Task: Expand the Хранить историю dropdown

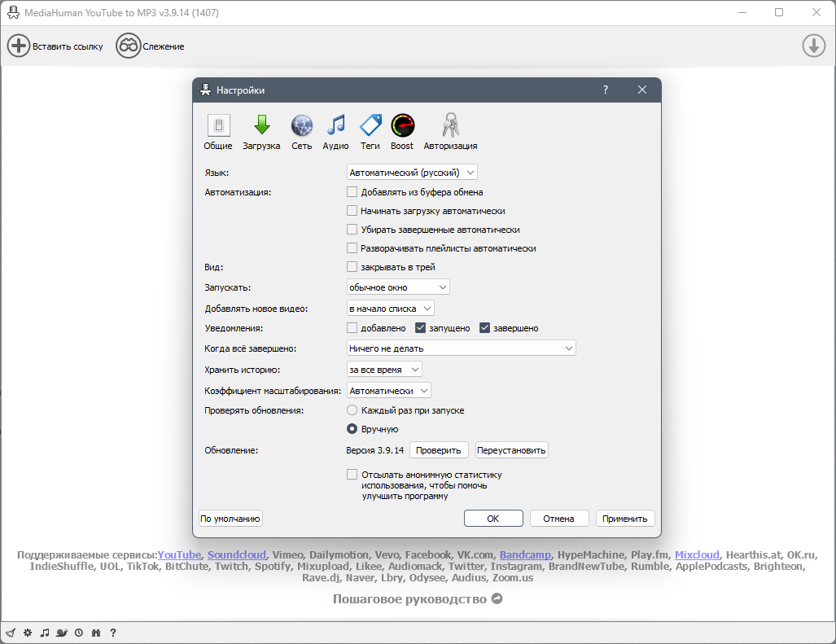Action: coord(384,370)
